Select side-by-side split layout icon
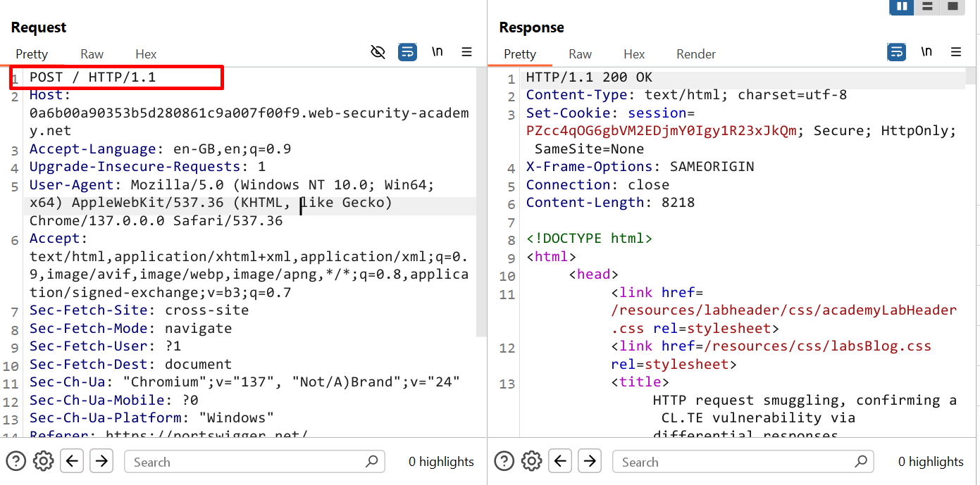 pyautogui.click(x=902, y=6)
